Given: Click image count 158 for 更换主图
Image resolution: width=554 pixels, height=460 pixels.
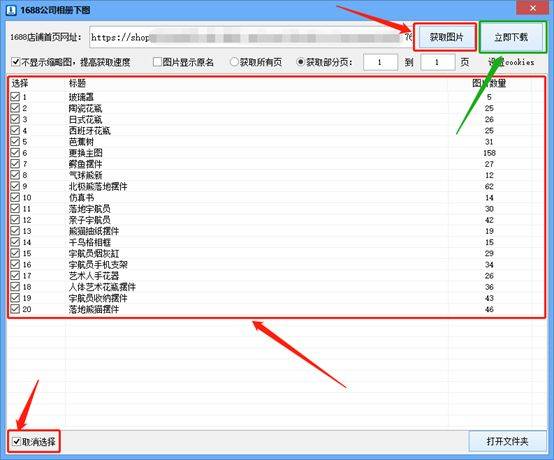Looking at the screenshot, I should [x=489, y=153].
